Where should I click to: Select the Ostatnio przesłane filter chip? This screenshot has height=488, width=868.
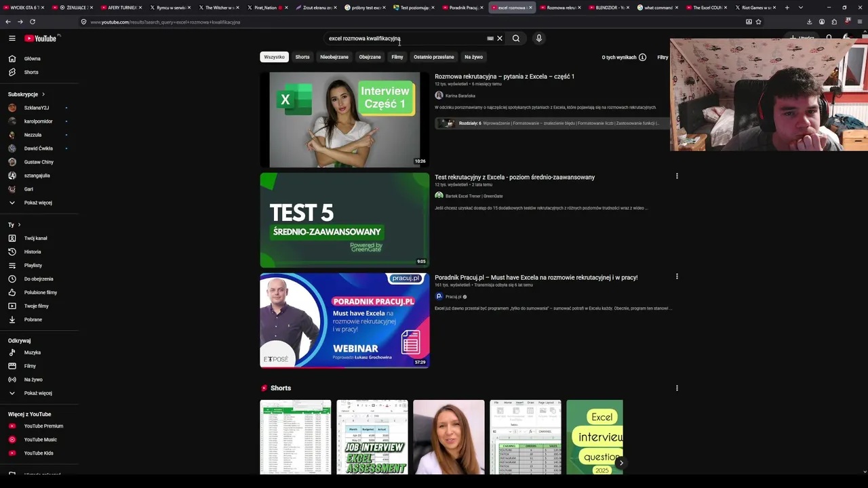coord(434,57)
